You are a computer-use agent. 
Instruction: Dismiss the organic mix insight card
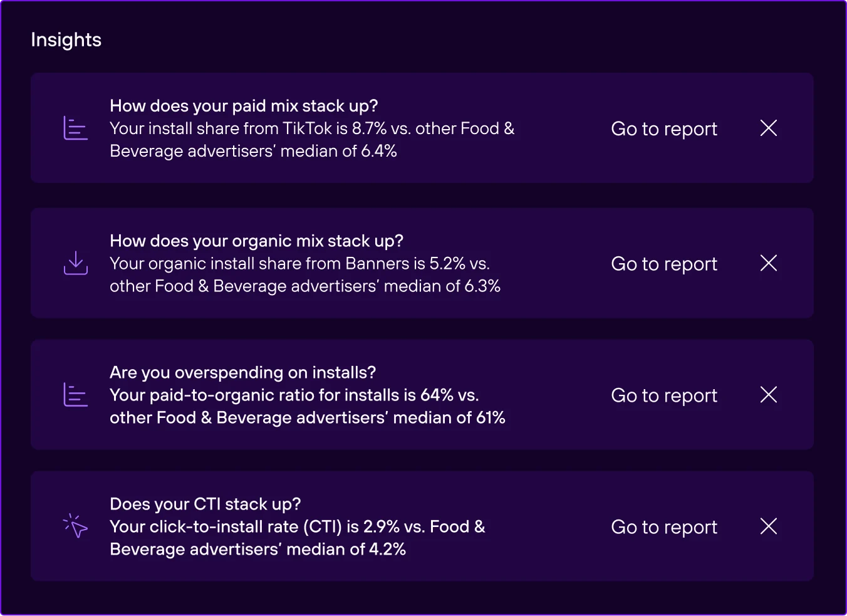tap(768, 263)
